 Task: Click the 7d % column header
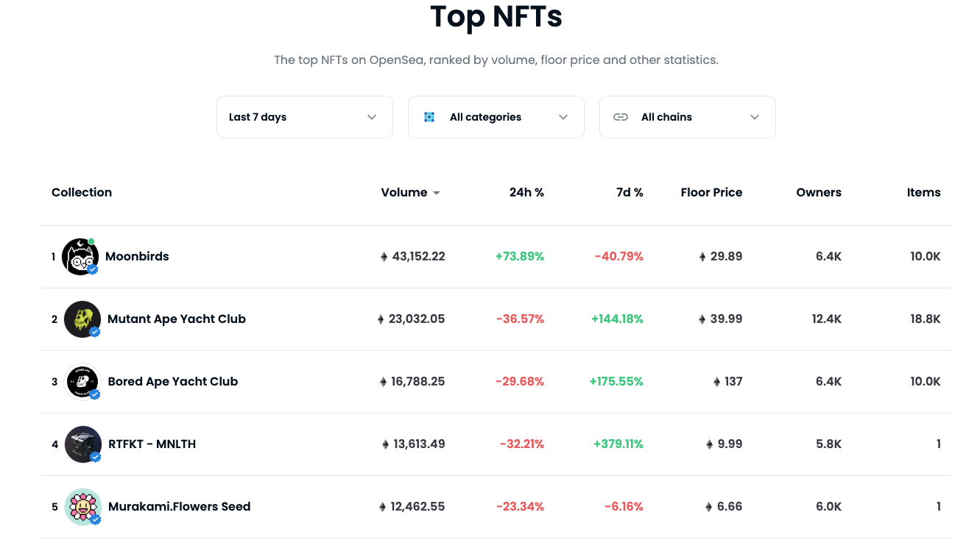(630, 192)
